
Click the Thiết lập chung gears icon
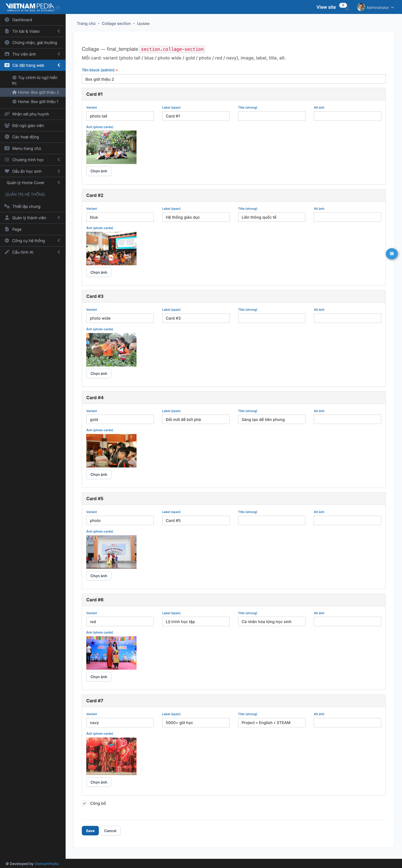(x=7, y=206)
